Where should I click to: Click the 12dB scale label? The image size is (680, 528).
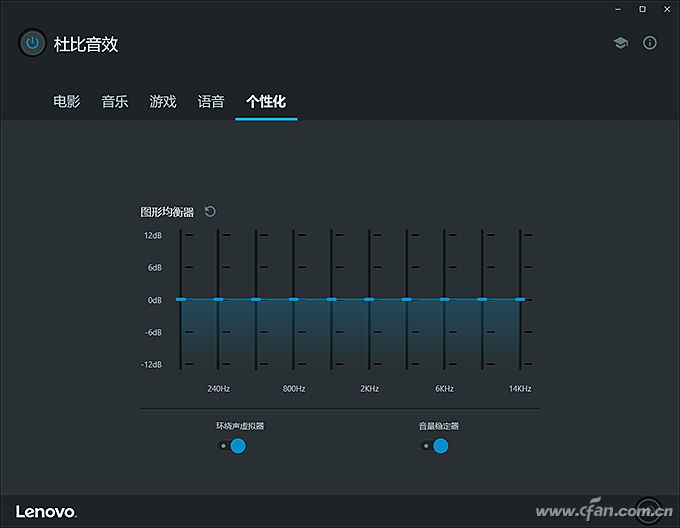[x=153, y=235]
